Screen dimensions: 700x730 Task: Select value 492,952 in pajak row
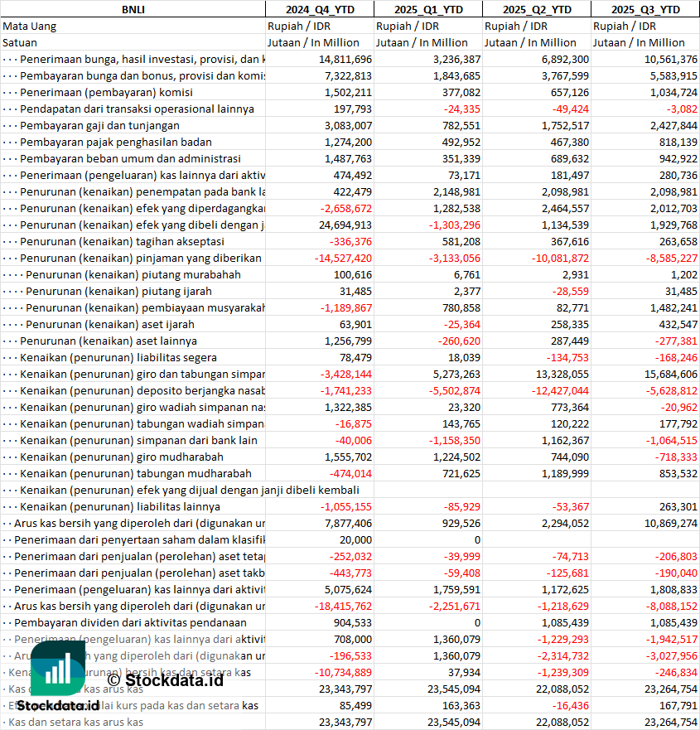click(461, 143)
